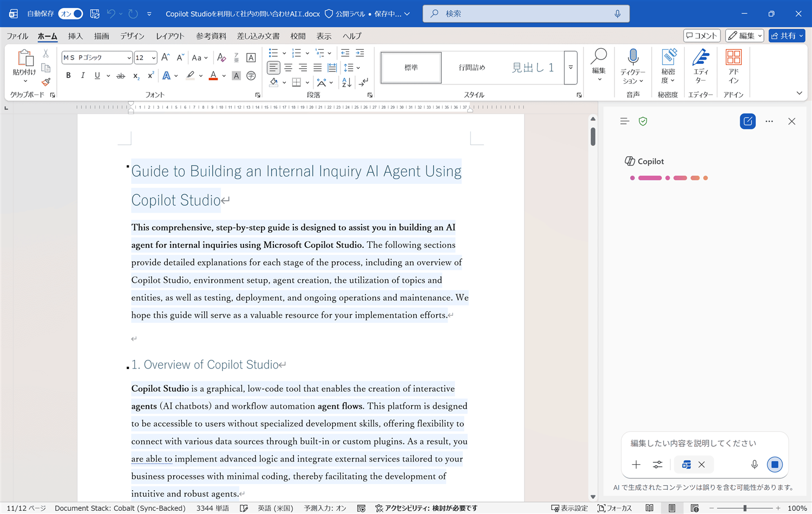Switch to the デザイン tab
The width and height of the screenshot is (812, 514).
tap(132, 36)
